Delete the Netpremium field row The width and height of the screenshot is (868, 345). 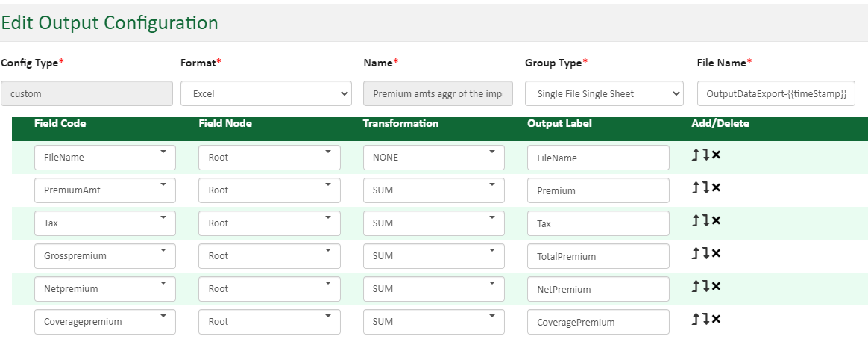click(716, 287)
